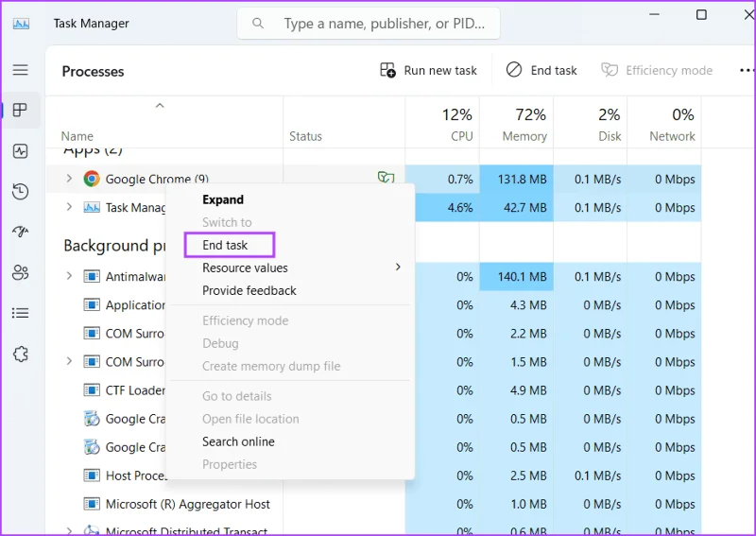Open the App history sidebar icon
This screenshot has width=756, height=536.
pos(20,192)
